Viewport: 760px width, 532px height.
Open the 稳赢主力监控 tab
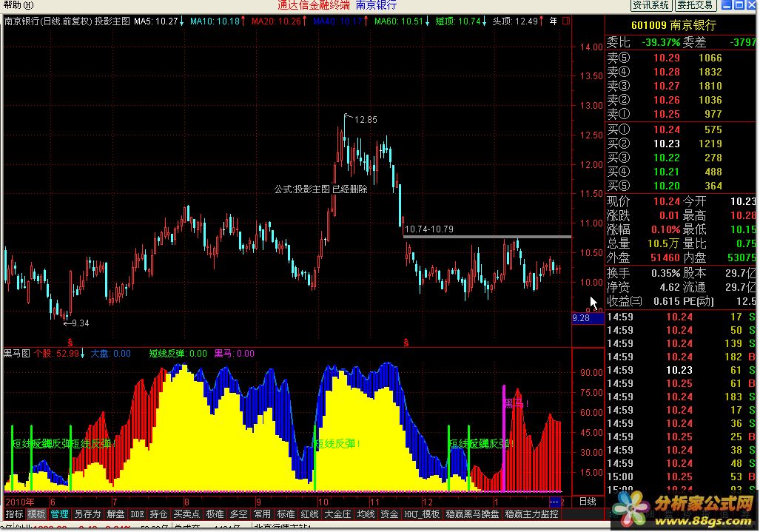pyautogui.click(x=532, y=514)
